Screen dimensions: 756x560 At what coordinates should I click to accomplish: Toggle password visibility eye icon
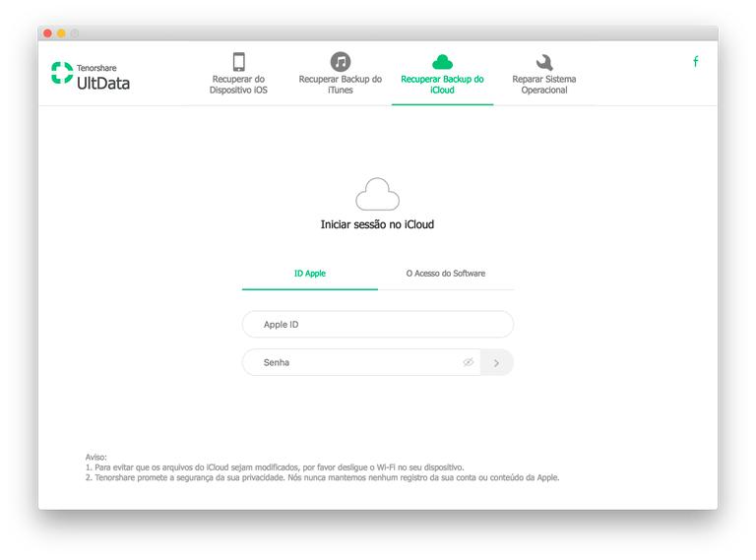click(x=469, y=362)
